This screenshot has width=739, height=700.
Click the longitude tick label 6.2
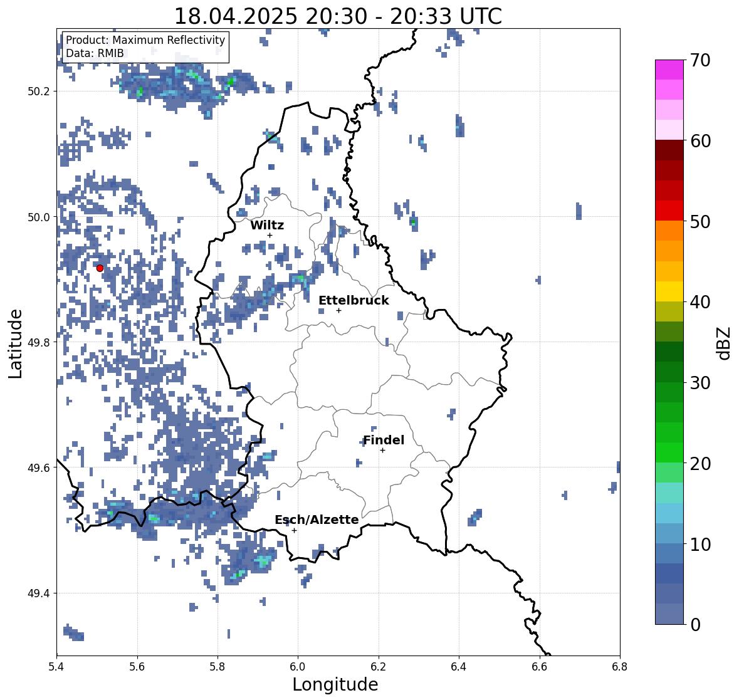(379, 666)
